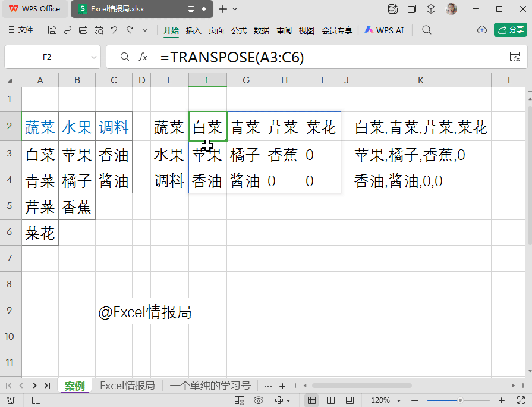
Task: Switch to the 数据 tab
Action: tap(262, 30)
